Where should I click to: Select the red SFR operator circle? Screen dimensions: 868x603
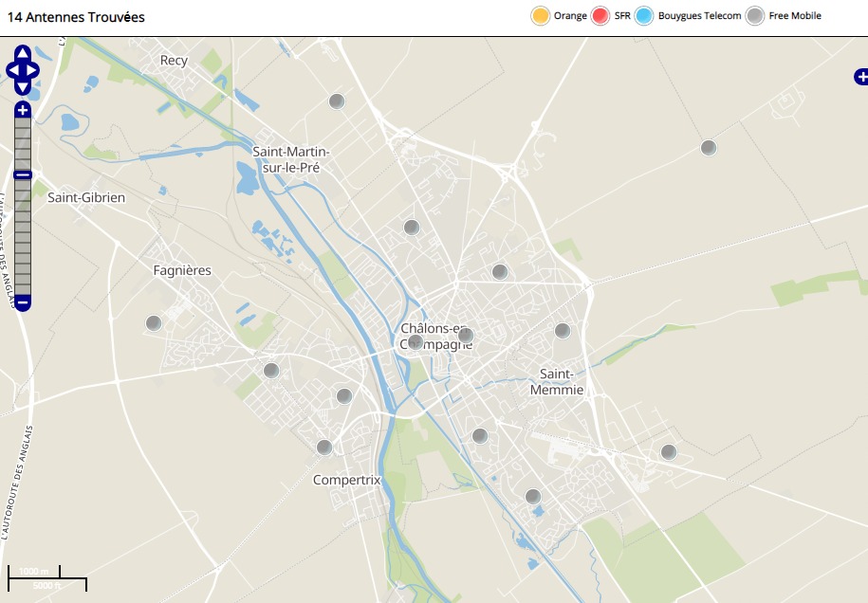(600, 16)
